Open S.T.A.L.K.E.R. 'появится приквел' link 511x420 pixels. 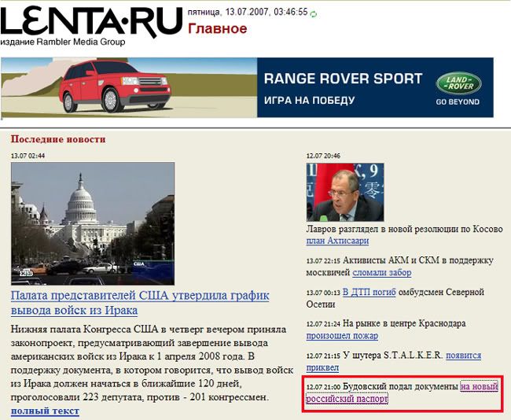coord(463,355)
